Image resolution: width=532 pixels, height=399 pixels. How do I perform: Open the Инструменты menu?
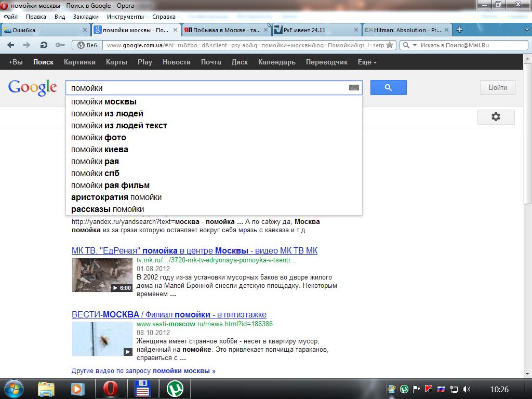pyautogui.click(x=125, y=17)
